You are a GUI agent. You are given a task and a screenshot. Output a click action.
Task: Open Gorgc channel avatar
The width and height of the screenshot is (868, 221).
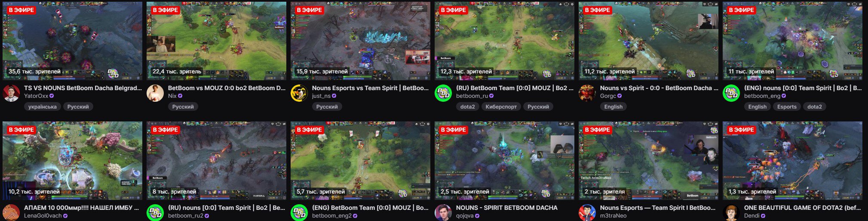[587, 93]
